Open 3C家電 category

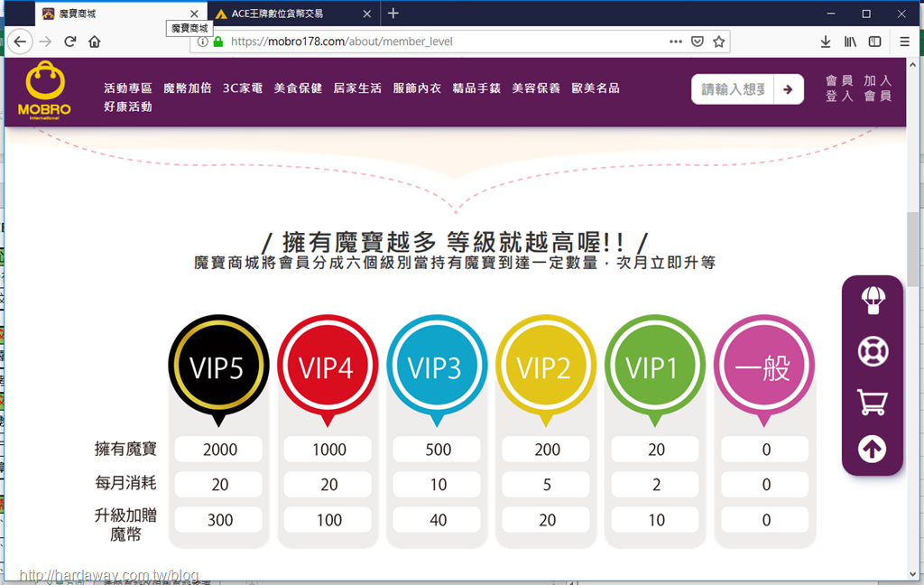[x=243, y=88]
